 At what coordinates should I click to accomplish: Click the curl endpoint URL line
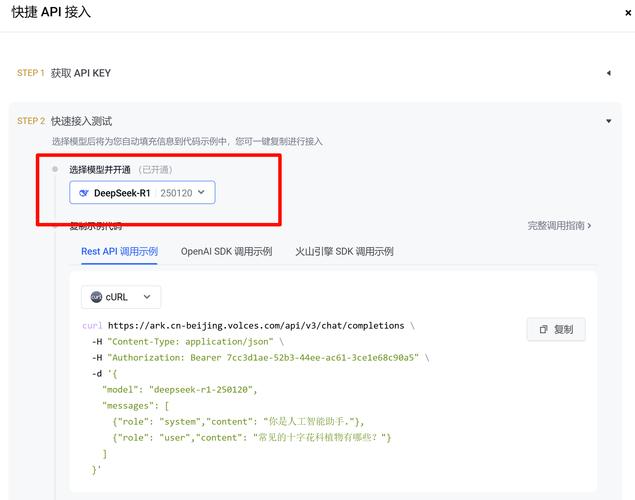point(248,326)
